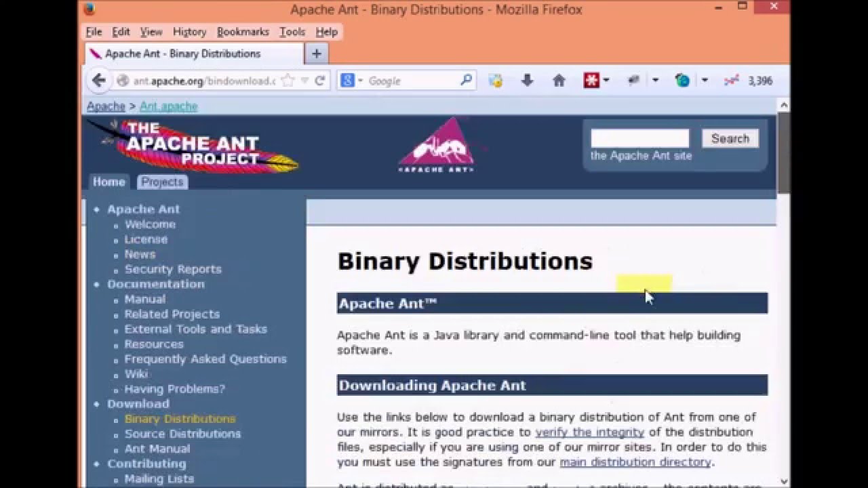Image resolution: width=868 pixels, height=488 pixels.
Task: Focus the Apache Ant site search field
Action: (639, 138)
